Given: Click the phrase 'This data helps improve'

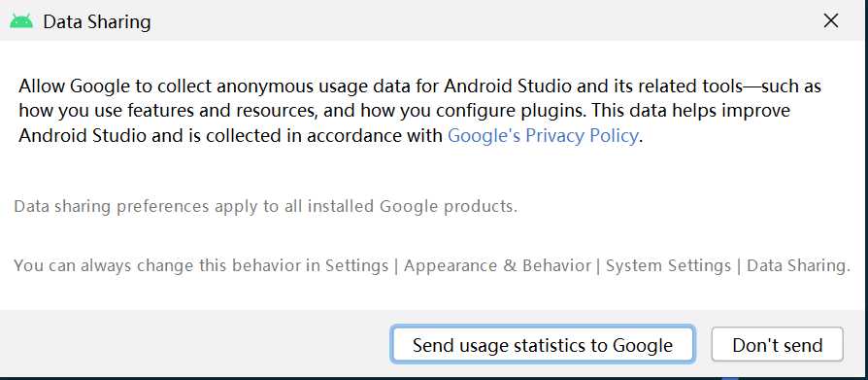Looking at the screenshot, I should pyautogui.click(x=689, y=111).
